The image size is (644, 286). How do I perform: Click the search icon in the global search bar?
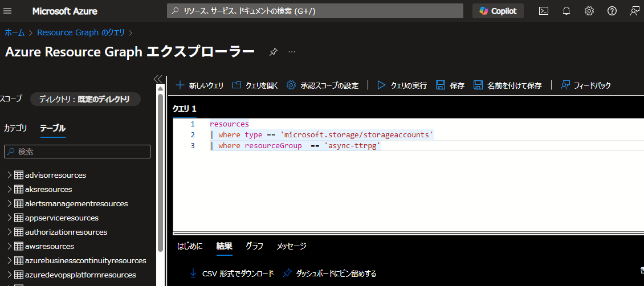point(176,11)
